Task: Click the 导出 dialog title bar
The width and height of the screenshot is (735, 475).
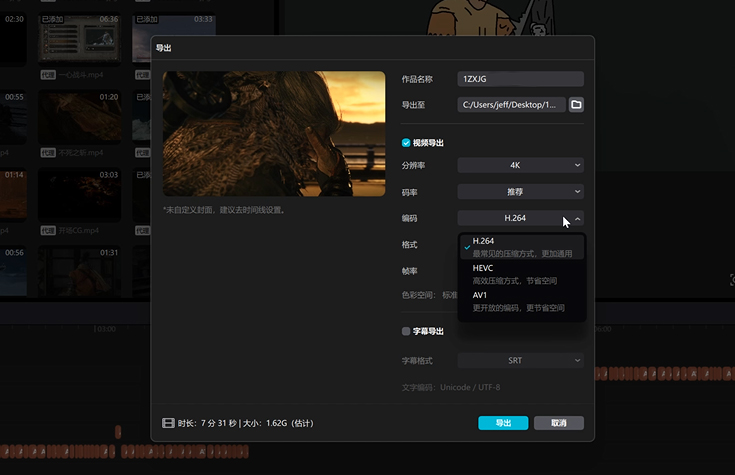Action: pos(372,48)
